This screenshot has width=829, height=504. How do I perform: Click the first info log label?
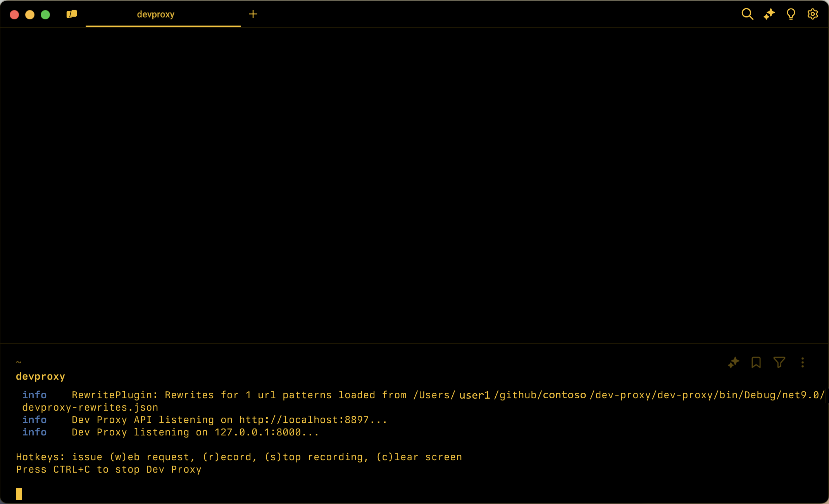pyautogui.click(x=35, y=395)
